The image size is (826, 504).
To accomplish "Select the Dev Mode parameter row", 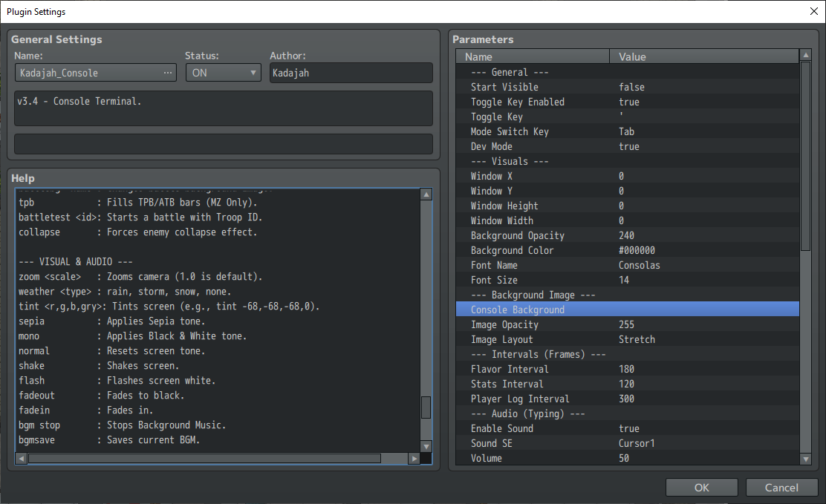I will coord(628,146).
